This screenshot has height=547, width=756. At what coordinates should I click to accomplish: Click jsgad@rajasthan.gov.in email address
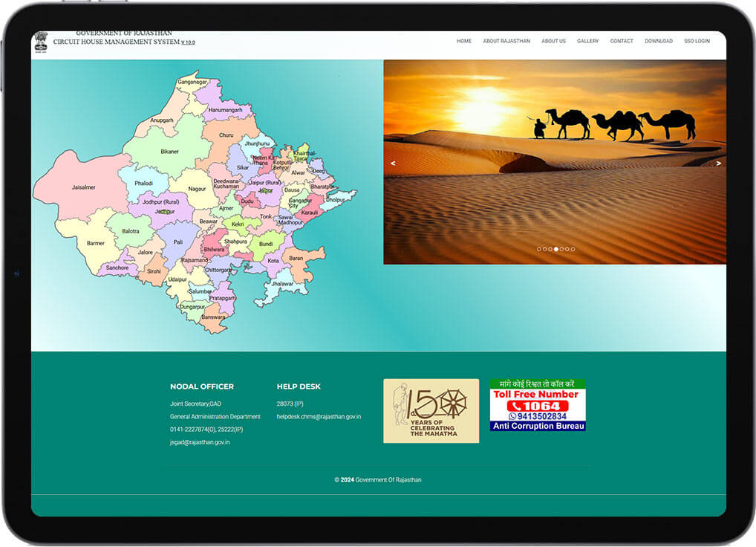pyautogui.click(x=200, y=442)
